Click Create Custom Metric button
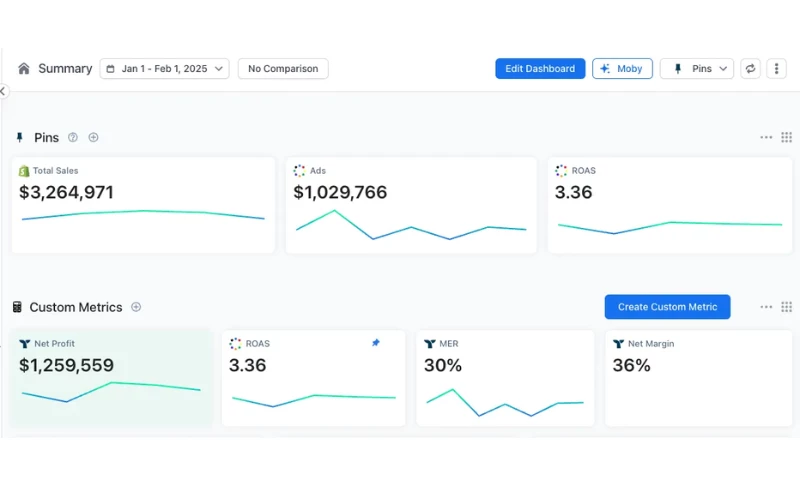Viewport: 800px width, 480px height. coord(667,307)
